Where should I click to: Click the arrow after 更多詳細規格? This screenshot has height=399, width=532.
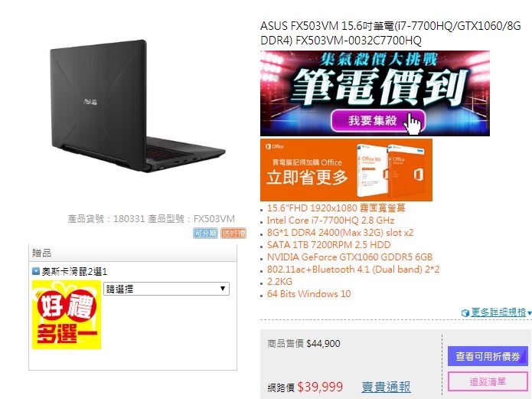coord(529,312)
